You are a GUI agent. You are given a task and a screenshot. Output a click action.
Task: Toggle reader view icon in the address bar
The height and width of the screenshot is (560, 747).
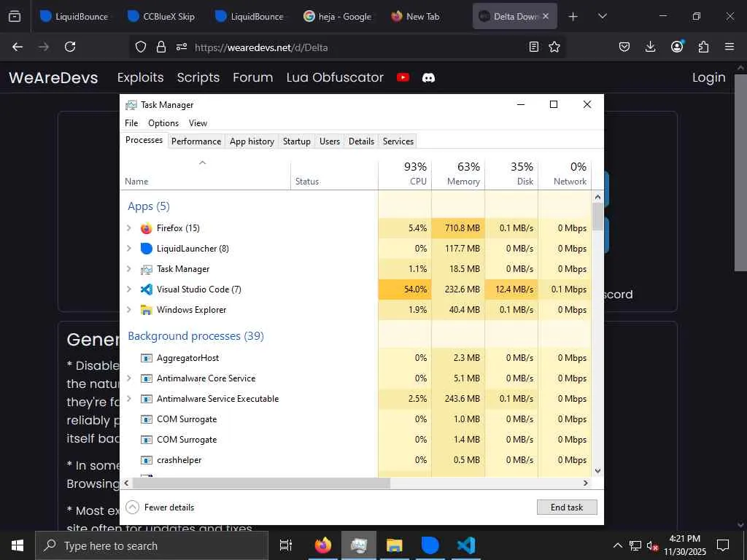click(x=534, y=47)
